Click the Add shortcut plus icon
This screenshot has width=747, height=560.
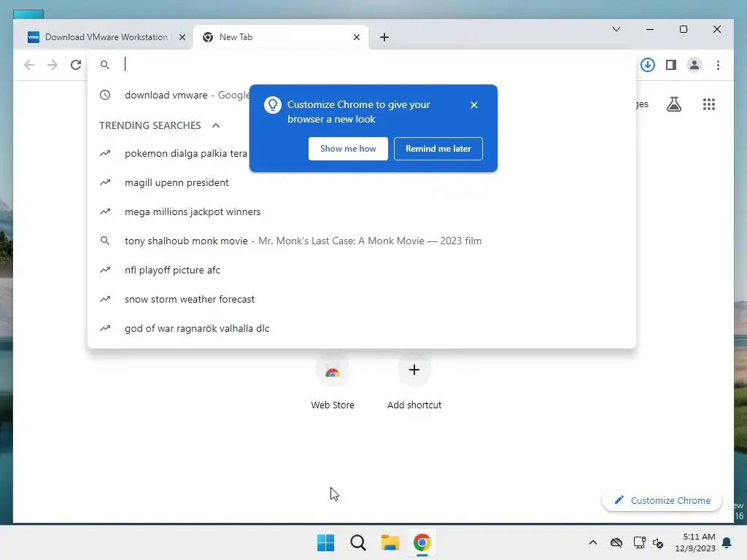pyautogui.click(x=414, y=370)
